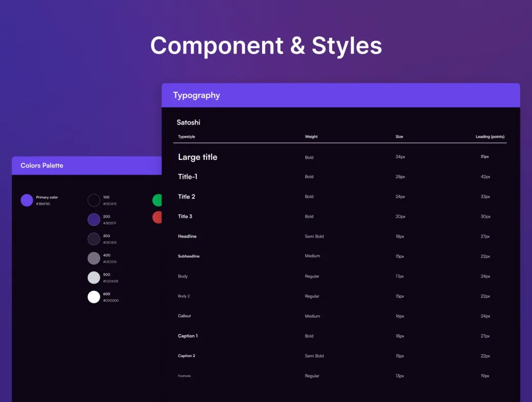532x402 pixels.
Task: Click the Callout typestyle entry
Action: coord(184,316)
